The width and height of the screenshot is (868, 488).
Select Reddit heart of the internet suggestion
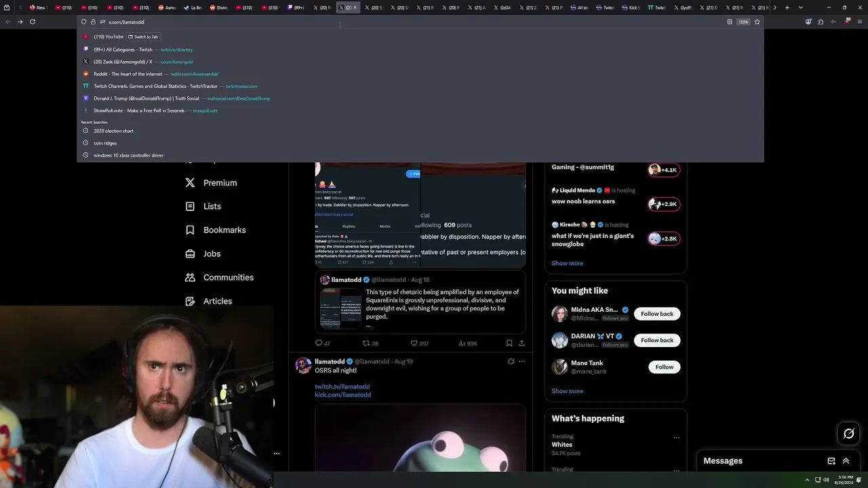click(420, 74)
